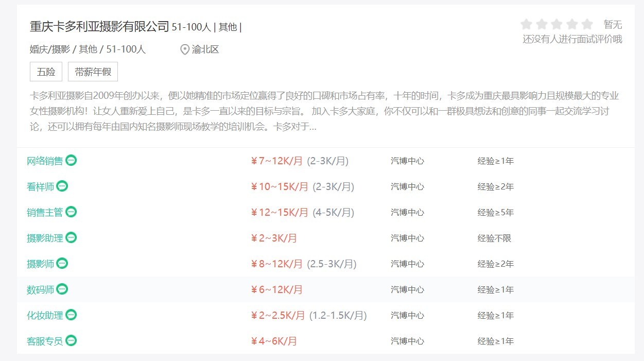
Task: Click salary ¥4~6K/月 for 客服专员
Action: point(274,341)
